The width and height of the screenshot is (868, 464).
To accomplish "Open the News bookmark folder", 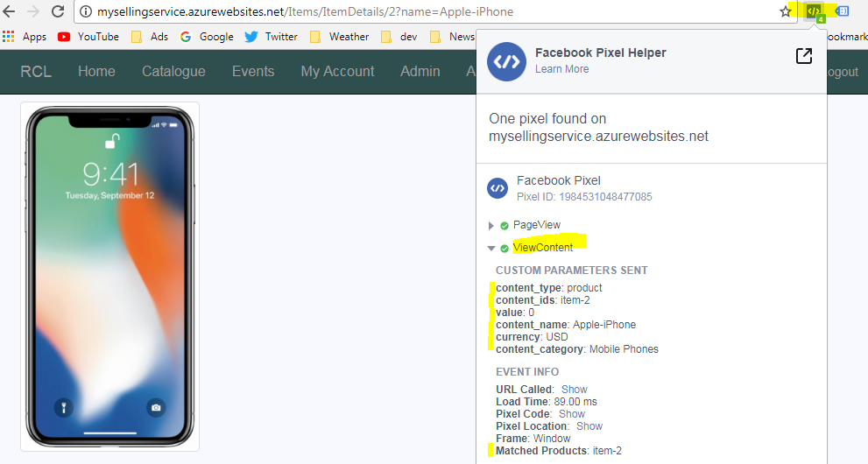I will coord(452,37).
